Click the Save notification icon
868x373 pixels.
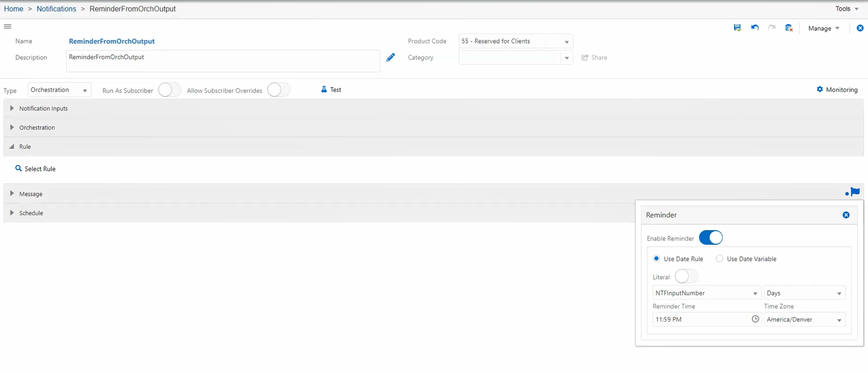(x=738, y=28)
